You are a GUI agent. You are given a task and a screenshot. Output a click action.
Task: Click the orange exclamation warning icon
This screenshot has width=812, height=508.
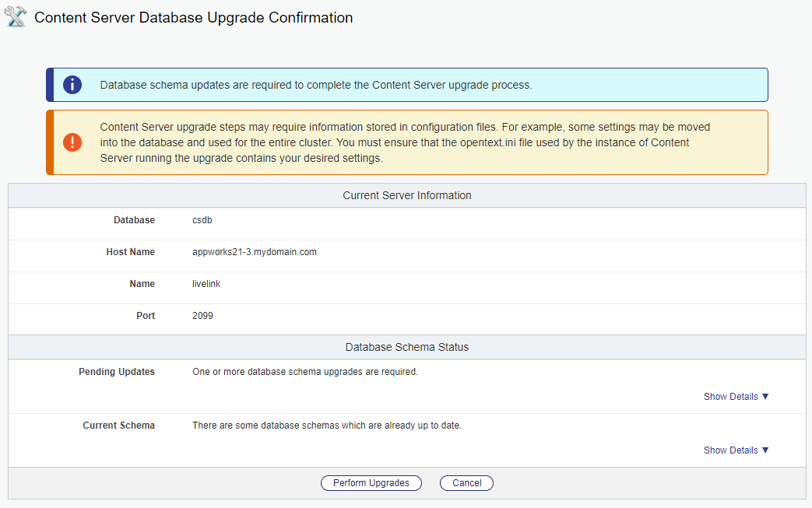pyautogui.click(x=72, y=142)
